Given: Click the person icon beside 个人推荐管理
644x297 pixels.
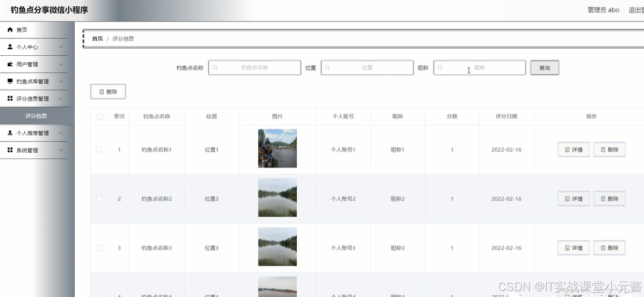Looking at the screenshot, I should pos(10,133).
